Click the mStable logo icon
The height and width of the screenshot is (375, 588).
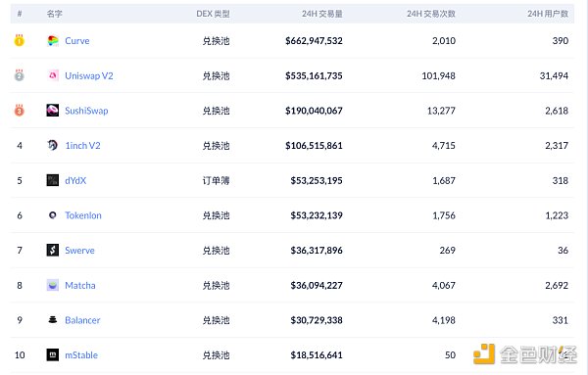pyautogui.click(x=53, y=354)
